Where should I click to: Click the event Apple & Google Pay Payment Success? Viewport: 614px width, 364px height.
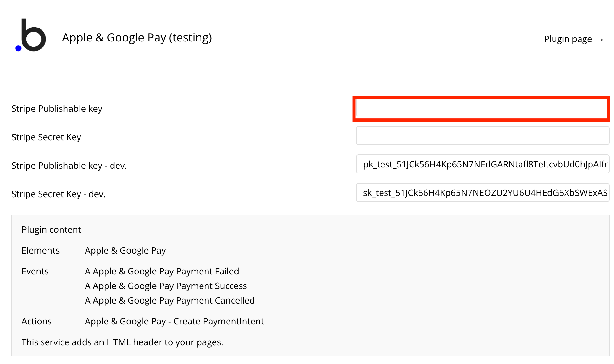[166, 286]
